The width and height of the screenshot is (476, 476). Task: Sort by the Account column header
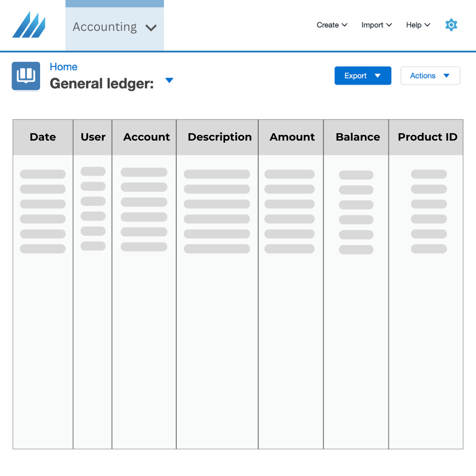click(x=144, y=137)
